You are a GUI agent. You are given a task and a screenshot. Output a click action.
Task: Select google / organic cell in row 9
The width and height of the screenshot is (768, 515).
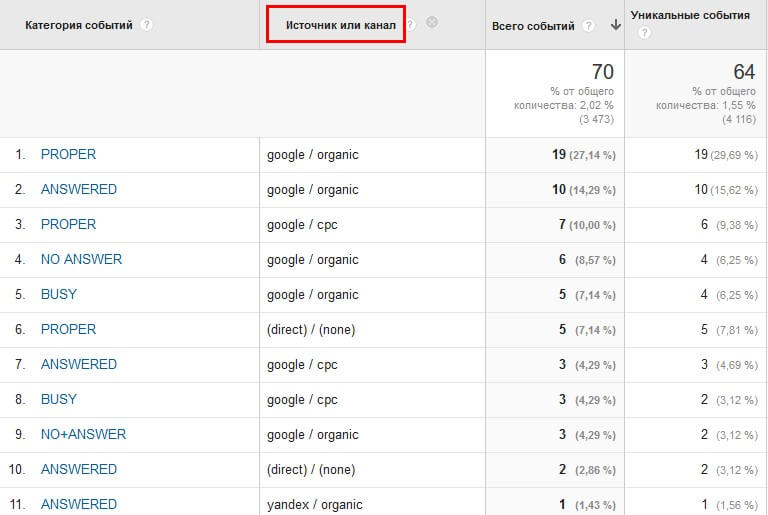point(312,435)
